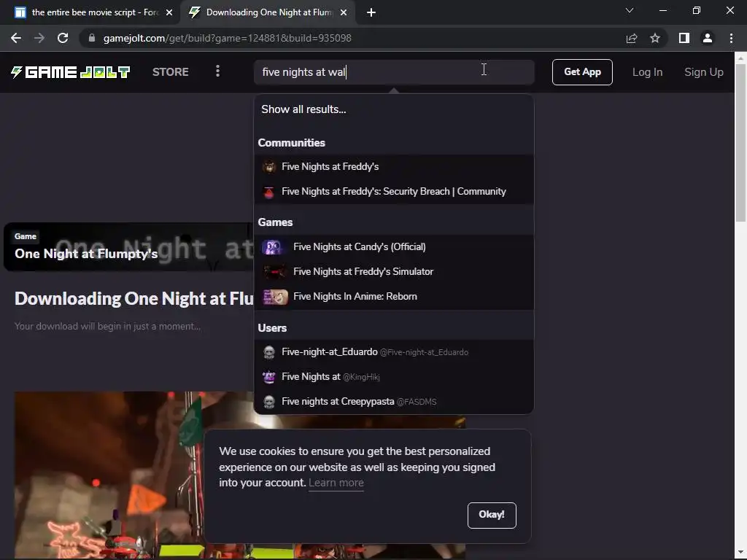Click the Game Jolt logo
This screenshot has height=560, width=747.
(x=71, y=72)
